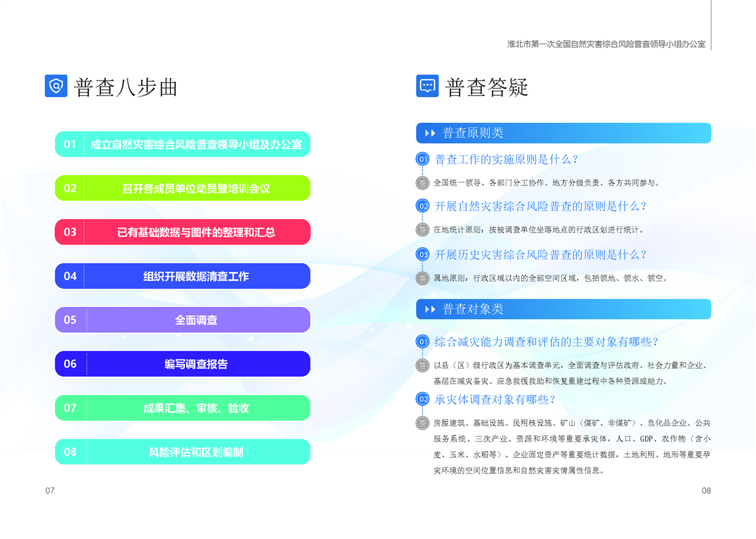Click page number 08 at bottom right
This screenshot has width=756, height=539.
click(706, 491)
